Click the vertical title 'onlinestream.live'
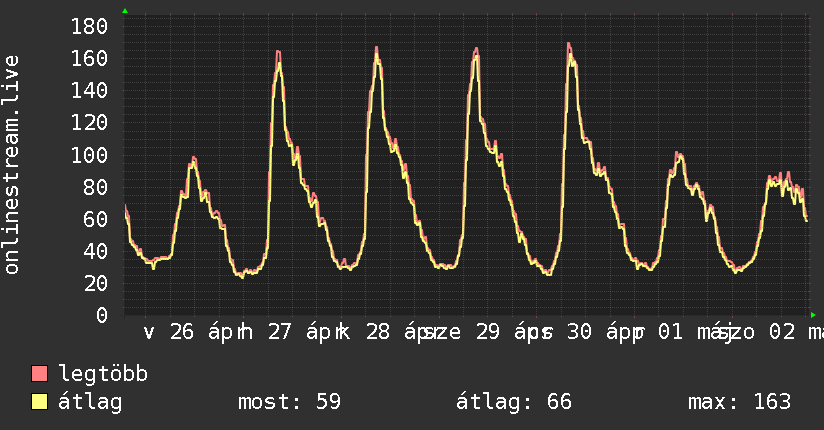824x430 pixels. [12, 165]
